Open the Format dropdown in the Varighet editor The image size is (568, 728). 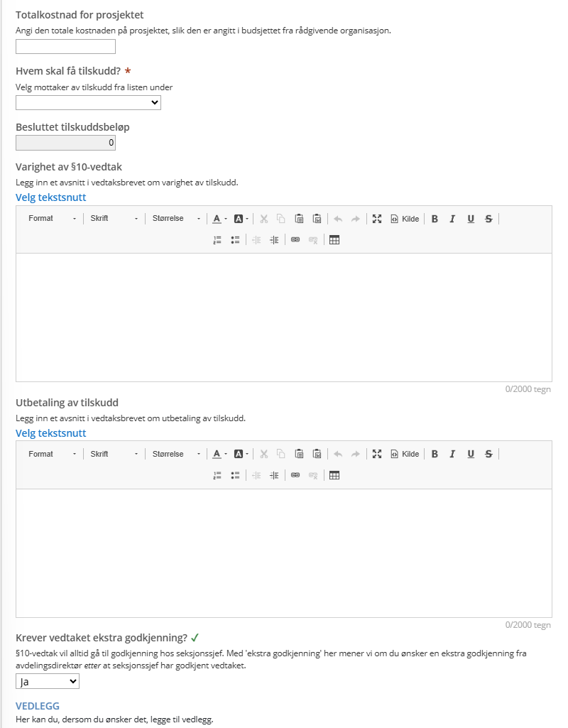(x=52, y=219)
